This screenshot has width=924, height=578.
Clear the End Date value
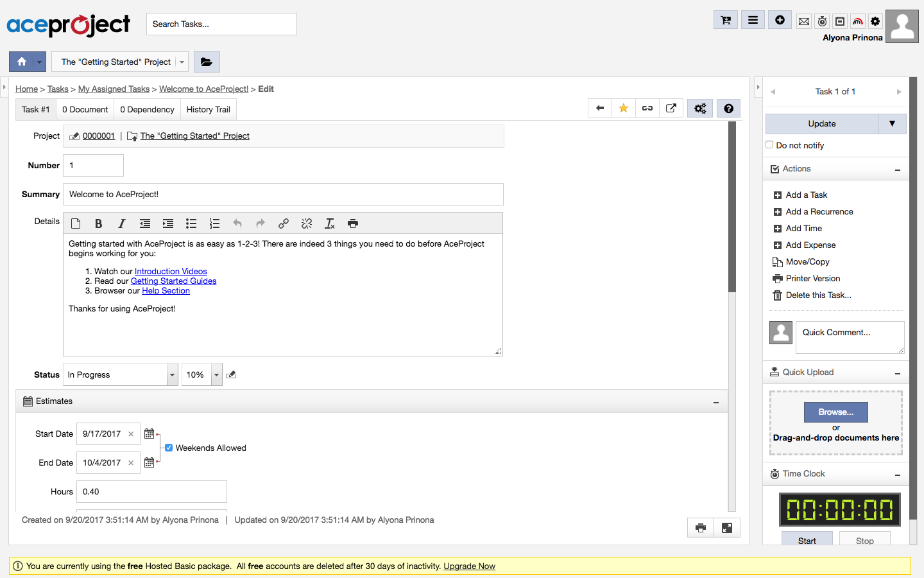click(x=131, y=463)
